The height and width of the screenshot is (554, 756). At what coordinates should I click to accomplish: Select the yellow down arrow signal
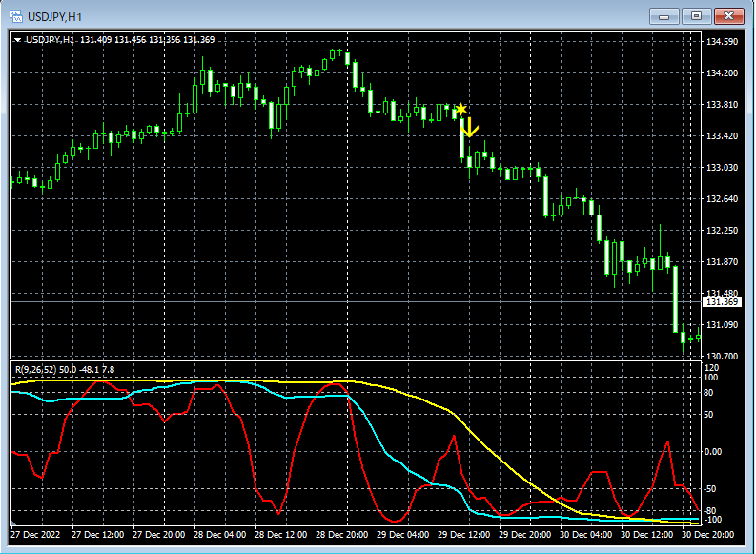click(x=469, y=128)
